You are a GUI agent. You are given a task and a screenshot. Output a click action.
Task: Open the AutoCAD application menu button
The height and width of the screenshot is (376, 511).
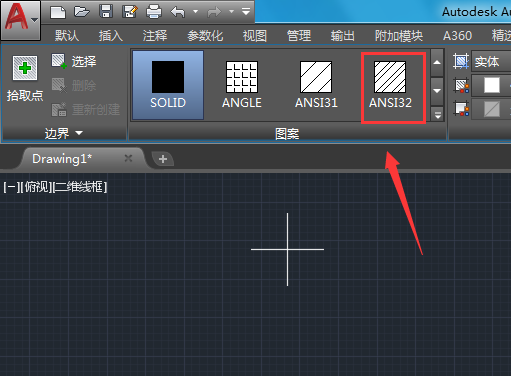(21, 20)
